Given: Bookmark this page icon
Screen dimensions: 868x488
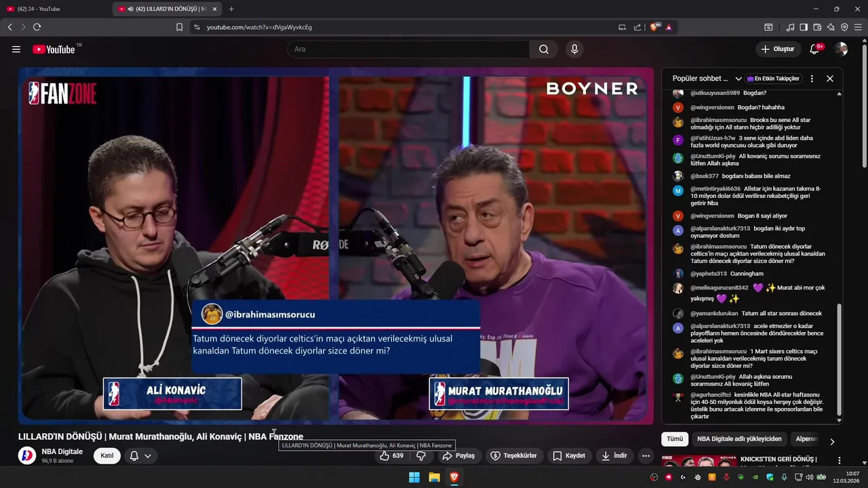Looking at the screenshot, I should (179, 27).
